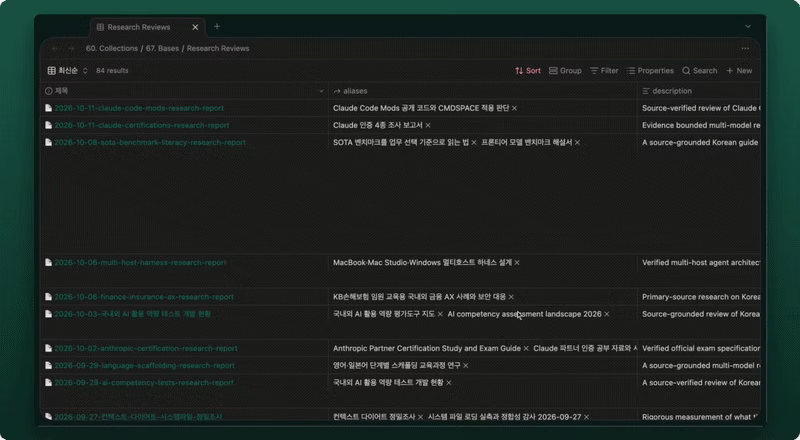
Task: Click the Research Reviews breadcrumb title
Action: (x=218, y=48)
